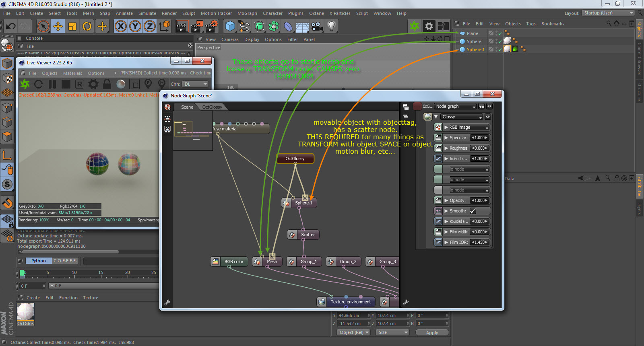The width and height of the screenshot is (644, 346).
Task: Click the Apply button
Action: (x=432, y=333)
